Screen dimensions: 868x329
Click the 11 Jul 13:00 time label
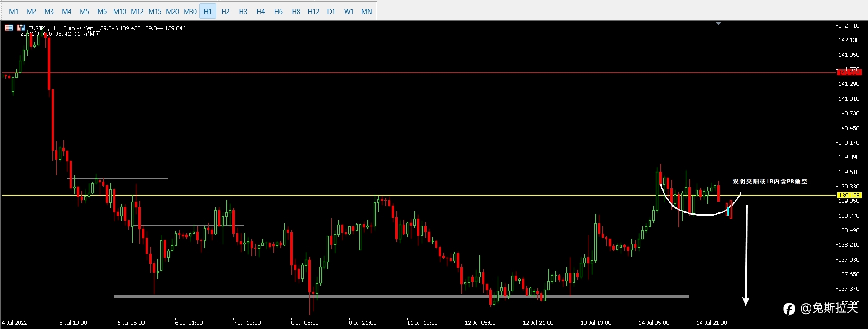coord(422,323)
